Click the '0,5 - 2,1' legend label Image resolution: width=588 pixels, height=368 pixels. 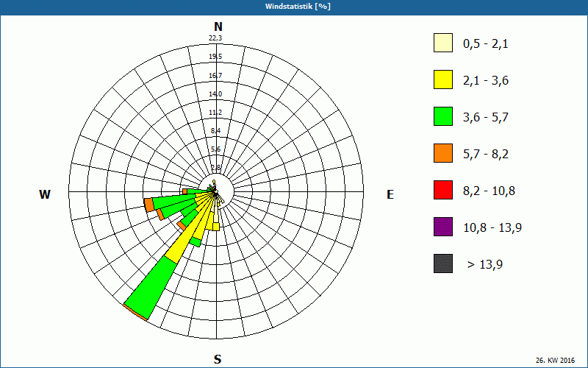tap(486, 44)
